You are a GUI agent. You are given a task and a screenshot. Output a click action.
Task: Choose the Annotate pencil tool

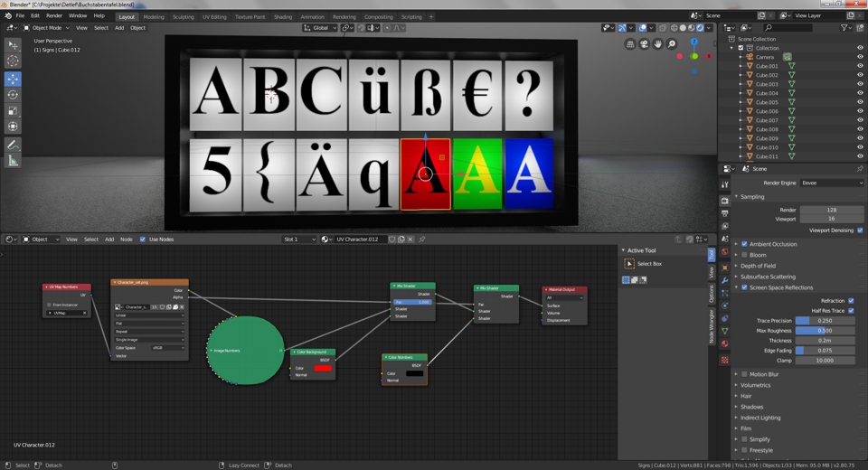(x=13, y=145)
